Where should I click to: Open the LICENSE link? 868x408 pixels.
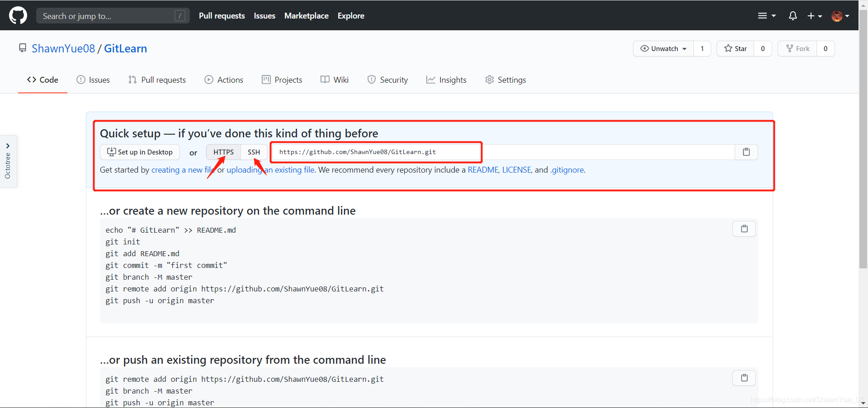coord(517,170)
